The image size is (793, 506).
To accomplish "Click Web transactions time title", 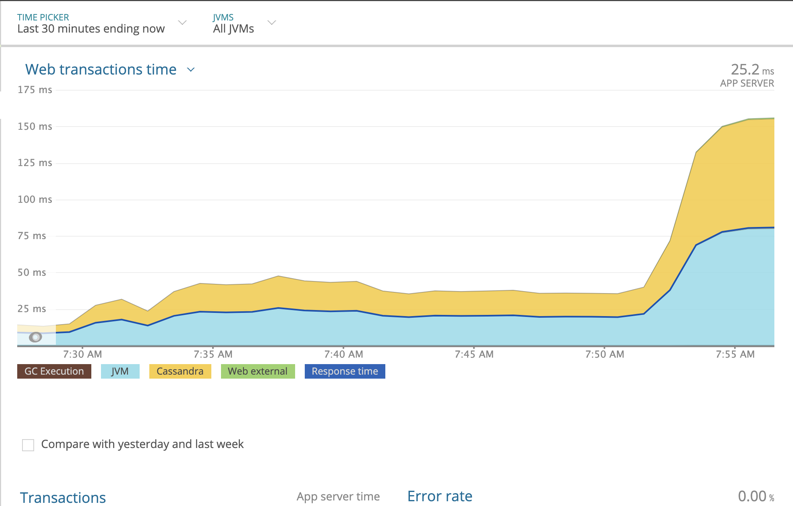I will 101,69.
